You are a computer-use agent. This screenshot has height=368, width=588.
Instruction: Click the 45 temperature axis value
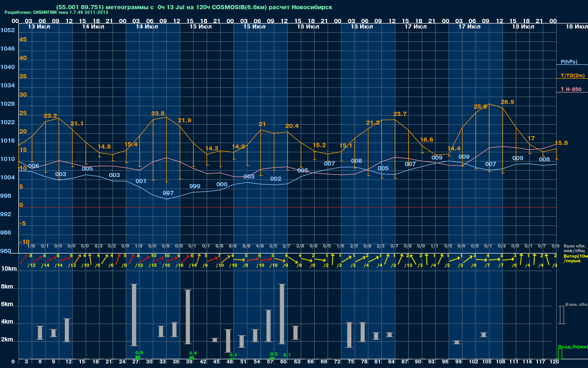point(23,40)
